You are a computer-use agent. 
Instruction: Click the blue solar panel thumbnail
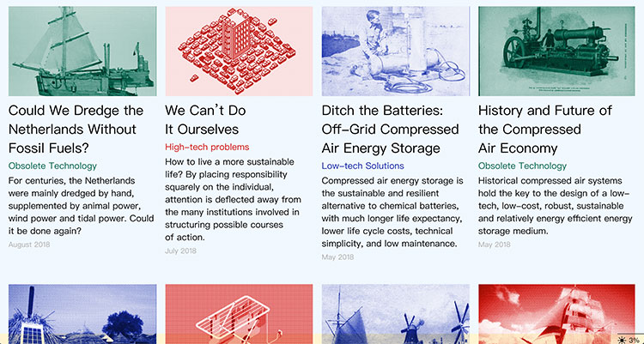click(82, 314)
